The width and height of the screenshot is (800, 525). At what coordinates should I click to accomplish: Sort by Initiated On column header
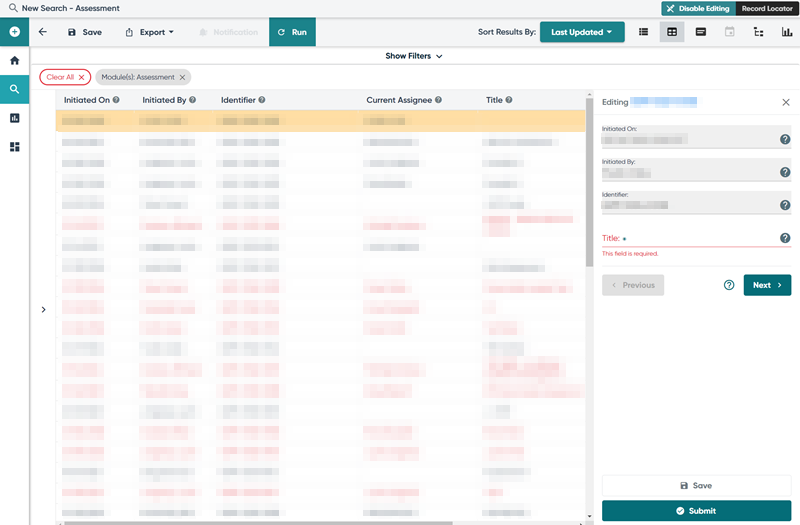87,100
